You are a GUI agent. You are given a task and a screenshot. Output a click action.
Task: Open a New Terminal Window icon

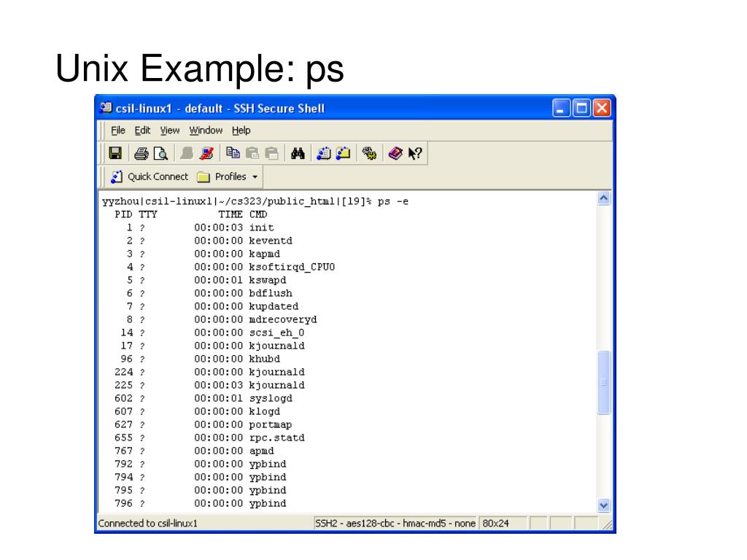[x=324, y=153]
